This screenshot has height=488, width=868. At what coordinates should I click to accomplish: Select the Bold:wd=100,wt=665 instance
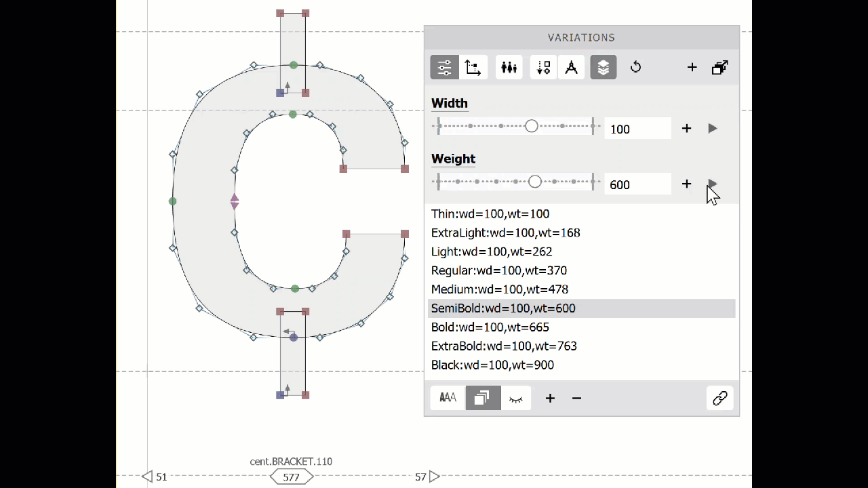tap(582, 327)
